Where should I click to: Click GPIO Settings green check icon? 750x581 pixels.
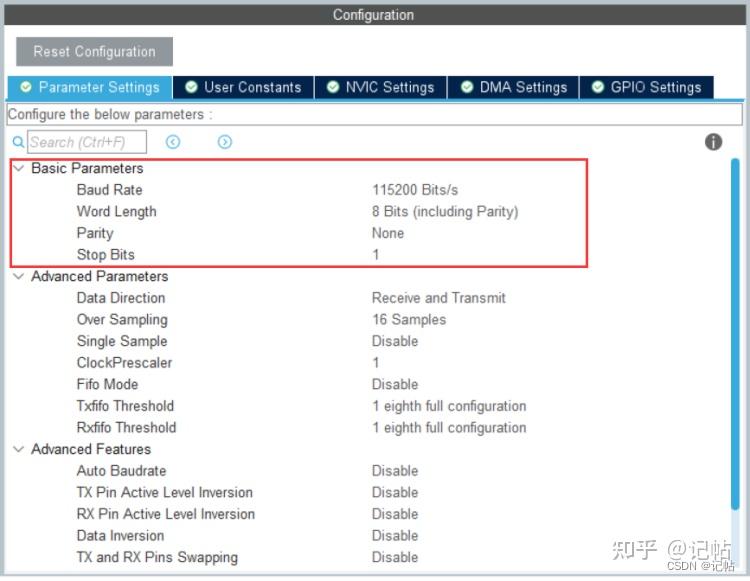click(x=598, y=87)
